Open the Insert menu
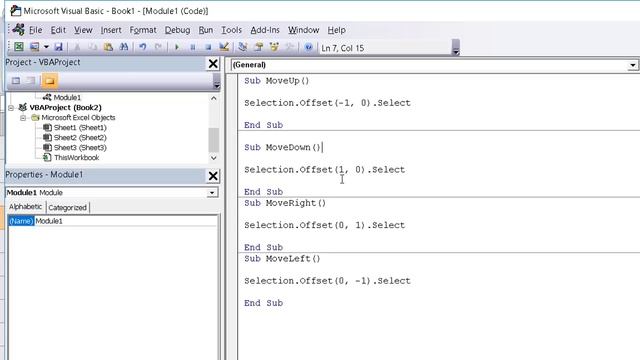The image size is (640, 360). click(111, 30)
